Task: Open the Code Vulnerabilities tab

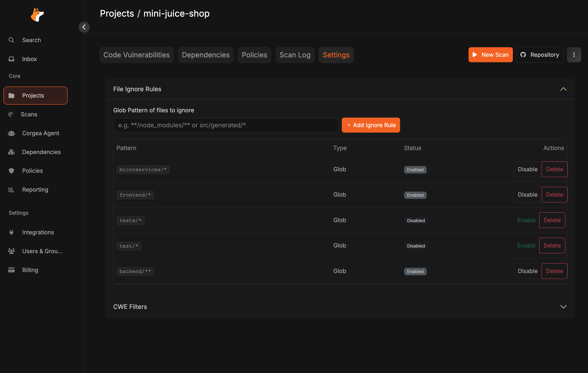Action: (136, 55)
